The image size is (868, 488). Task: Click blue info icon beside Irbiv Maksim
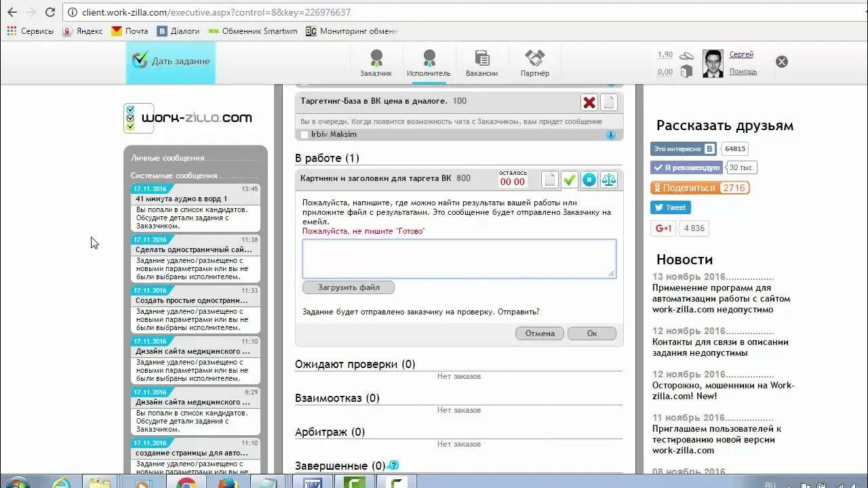pos(611,134)
